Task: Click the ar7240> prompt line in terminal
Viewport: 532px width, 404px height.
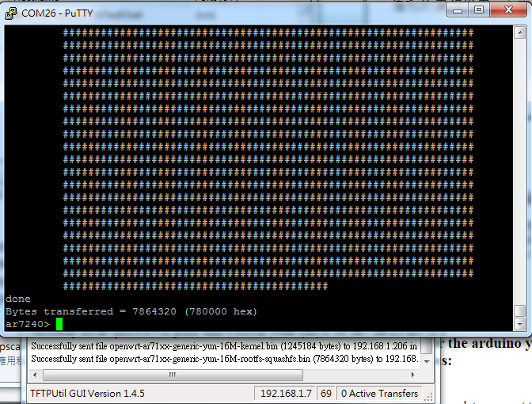Action: (34, 324)
